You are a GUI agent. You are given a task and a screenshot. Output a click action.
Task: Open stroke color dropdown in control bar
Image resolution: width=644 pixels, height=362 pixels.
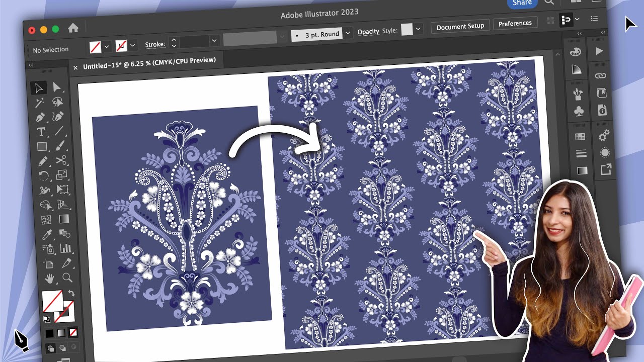[x=133, y=45]
